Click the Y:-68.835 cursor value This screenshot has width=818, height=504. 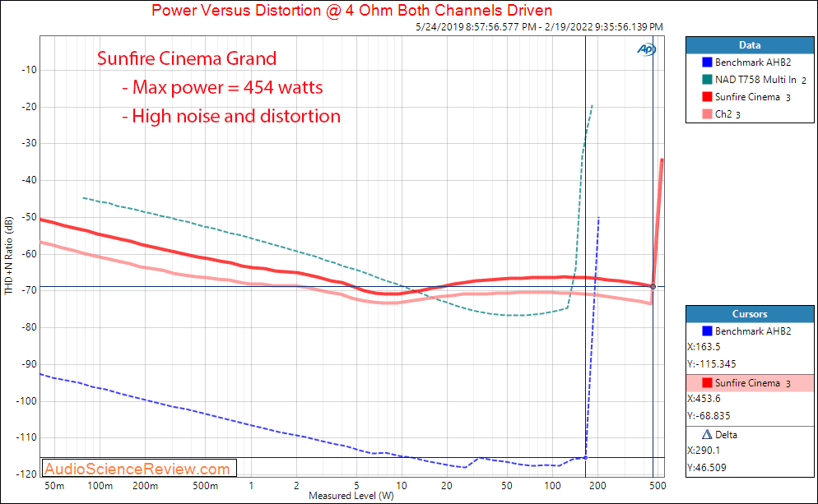[x=709, y=415]
